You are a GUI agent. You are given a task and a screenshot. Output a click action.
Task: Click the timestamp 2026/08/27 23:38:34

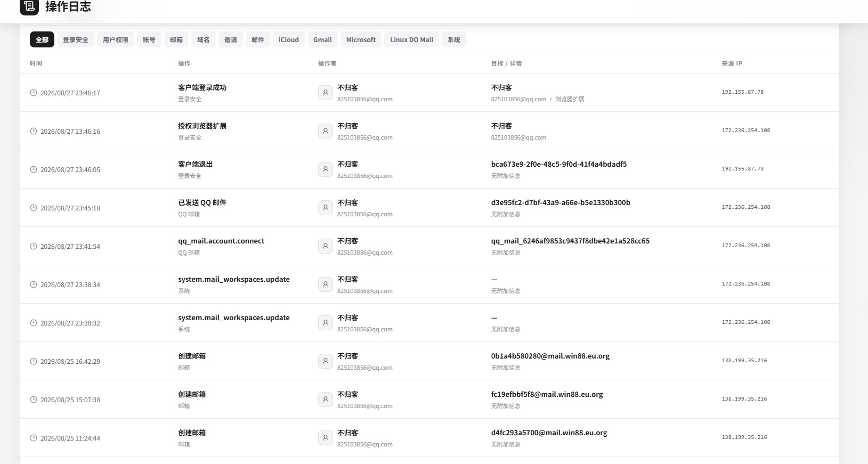point(70,285)
